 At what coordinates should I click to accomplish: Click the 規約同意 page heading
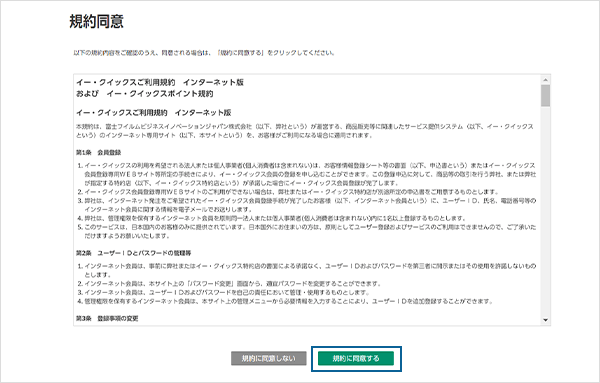click(x=96, y=21)
